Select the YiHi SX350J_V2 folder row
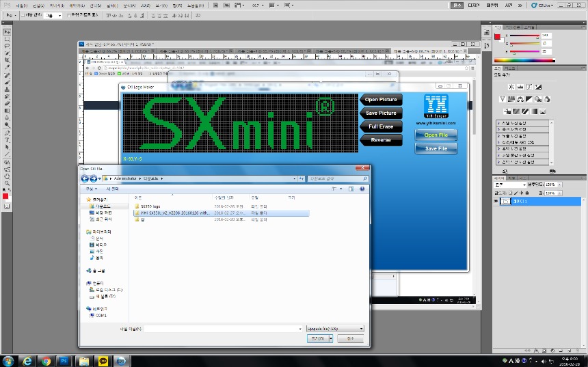The height and width of the screenshot is (367, 588). (x=222, y=213)
